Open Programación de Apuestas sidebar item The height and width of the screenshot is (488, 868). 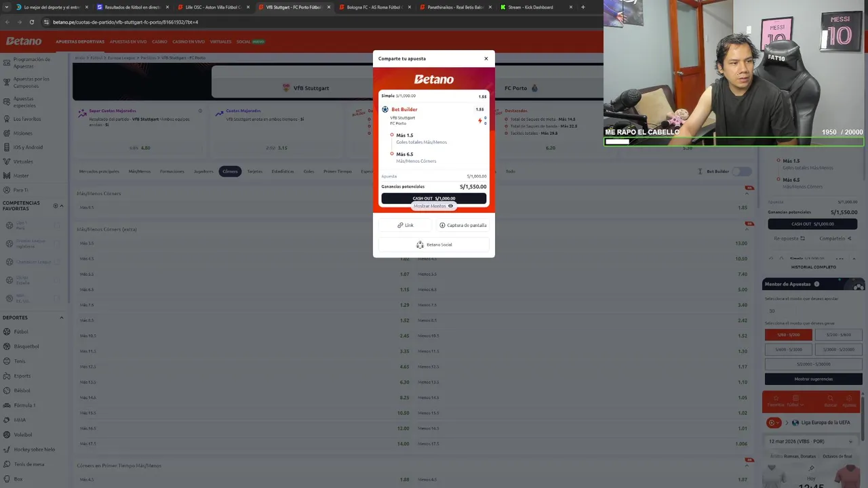[31, 62]
